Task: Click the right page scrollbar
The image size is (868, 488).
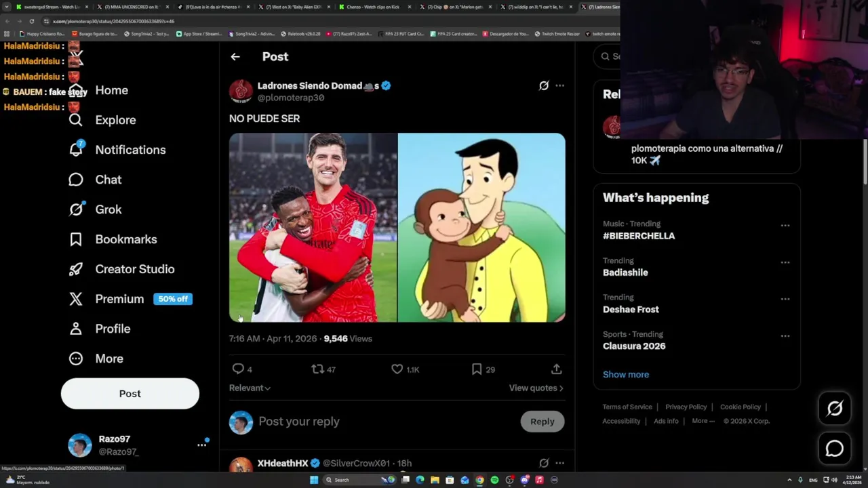Action: [x=865, y=161]
